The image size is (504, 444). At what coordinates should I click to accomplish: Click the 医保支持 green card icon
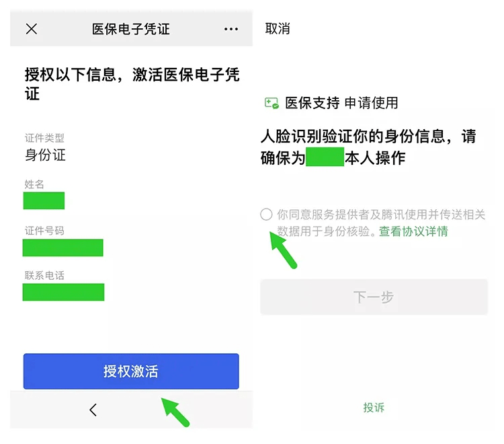(x=271, y=103)
